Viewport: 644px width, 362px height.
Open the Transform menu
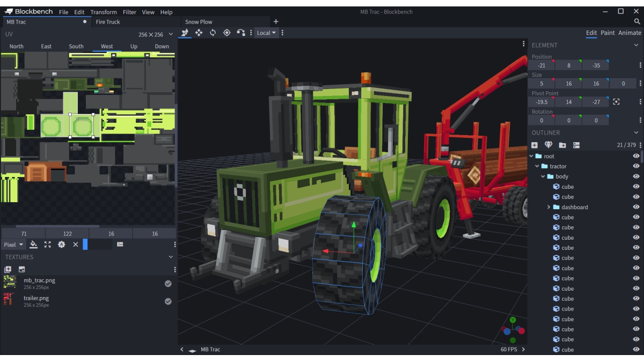coord(104,12)
